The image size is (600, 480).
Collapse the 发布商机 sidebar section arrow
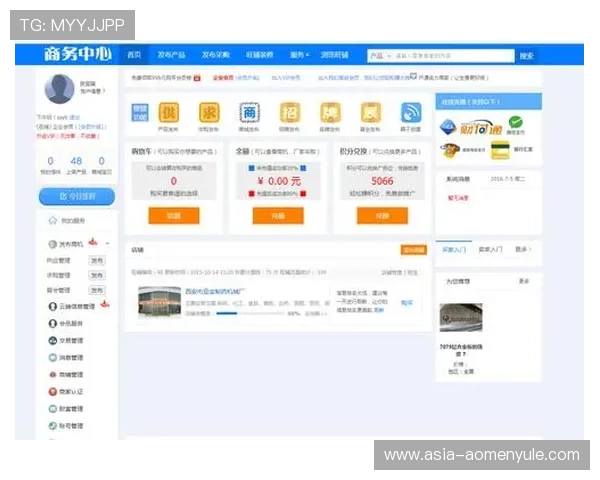click(x=108, y=243)
